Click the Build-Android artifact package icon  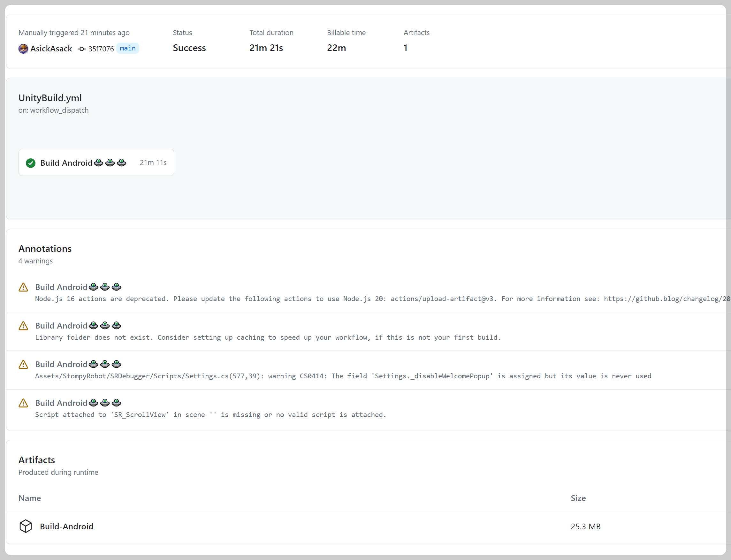click(x=26, y=526)
